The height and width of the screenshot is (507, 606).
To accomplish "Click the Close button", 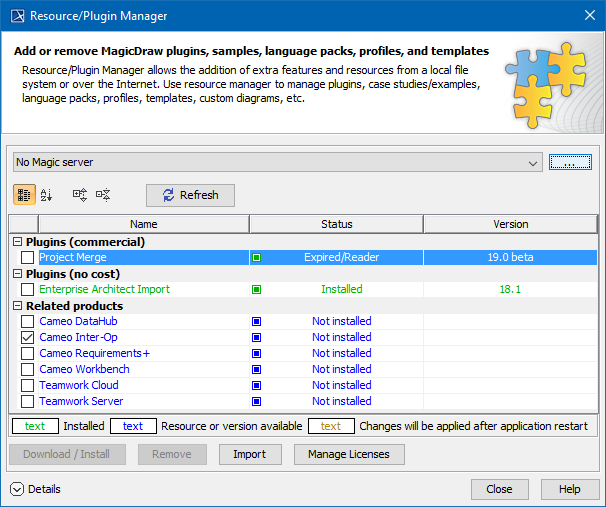I will click(500, 489).
